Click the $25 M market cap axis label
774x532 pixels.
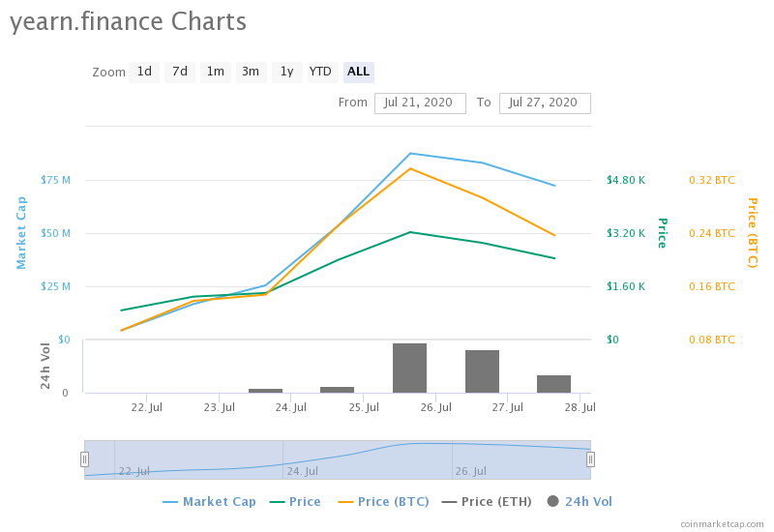click(55, 286)
